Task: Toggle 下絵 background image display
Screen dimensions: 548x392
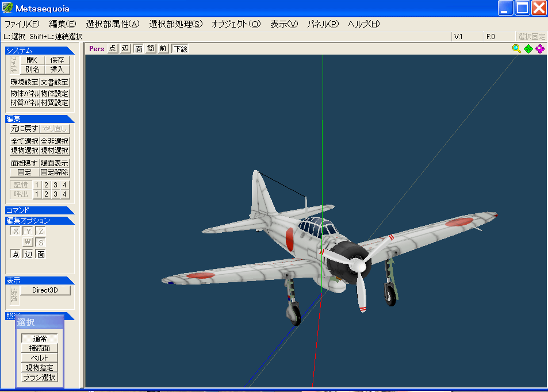Action: pos(181,48)
